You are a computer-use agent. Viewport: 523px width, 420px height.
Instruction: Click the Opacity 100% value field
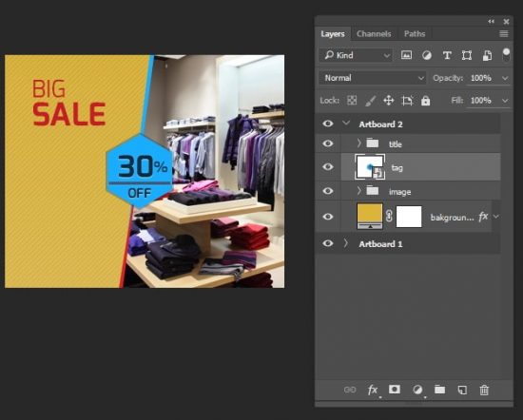481,78
